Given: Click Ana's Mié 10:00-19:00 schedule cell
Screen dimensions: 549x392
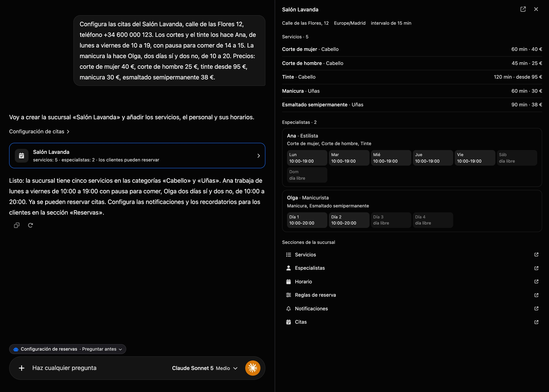Looking at the screenshot, I should click(x=391, y=158).
